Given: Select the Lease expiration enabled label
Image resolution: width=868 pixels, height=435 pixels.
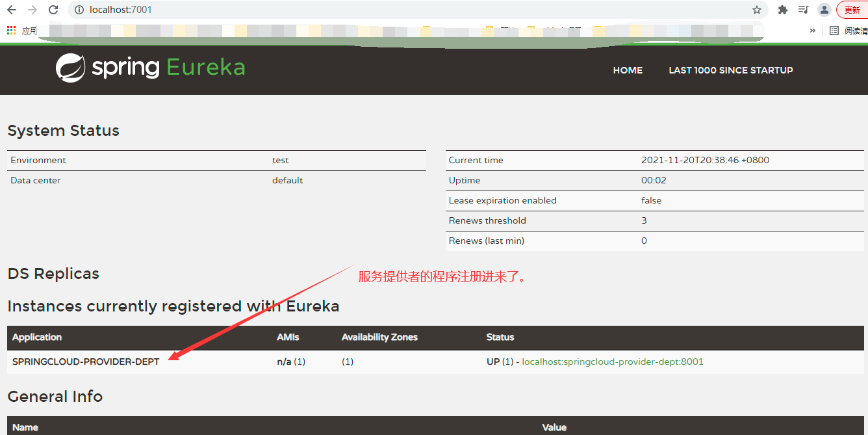Looking at the screenshot, I should click(502, 200).
